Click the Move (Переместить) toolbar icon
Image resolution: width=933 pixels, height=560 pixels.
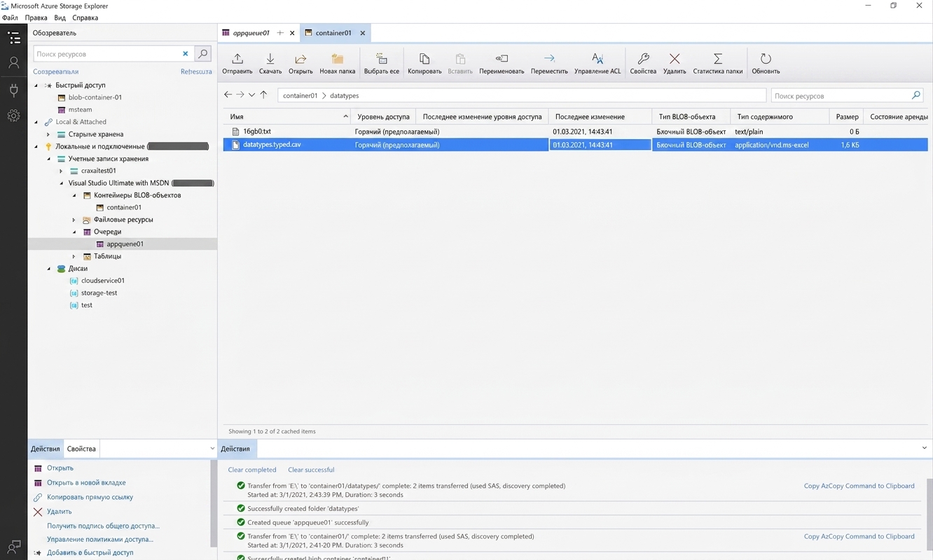[x=549, y=63]
